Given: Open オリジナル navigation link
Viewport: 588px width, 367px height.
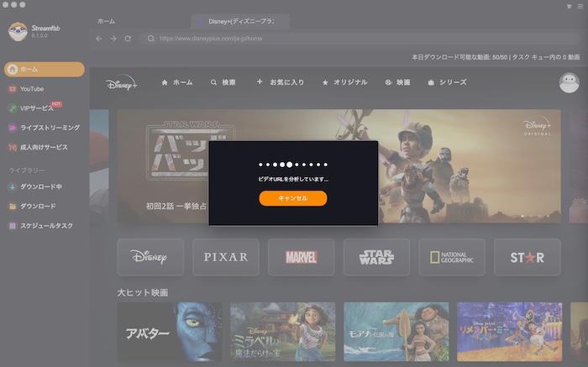Looking at the screenshot, I should [x=344, y=82].
